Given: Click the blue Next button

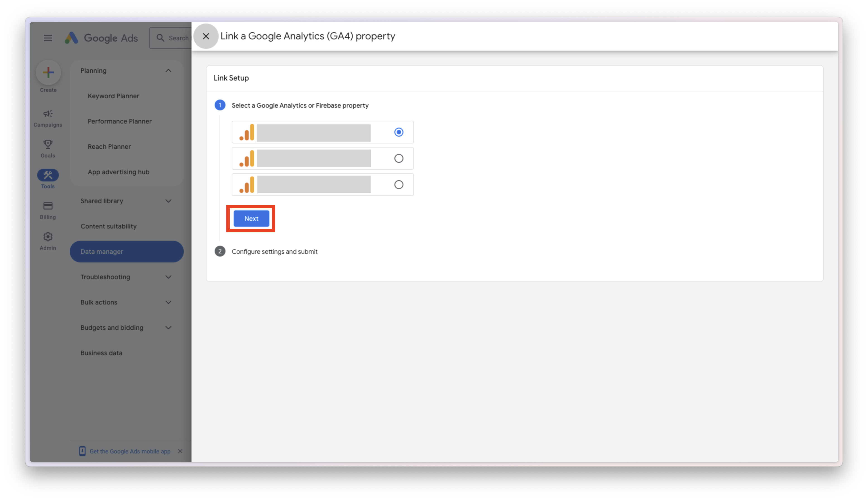Looking at the screenshot, I should tap(251, 218).
